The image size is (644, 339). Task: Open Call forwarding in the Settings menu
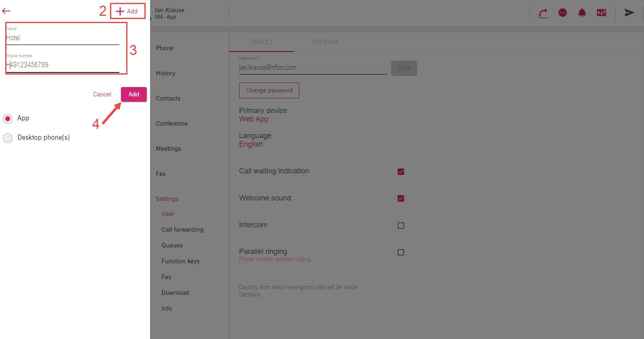182,230
